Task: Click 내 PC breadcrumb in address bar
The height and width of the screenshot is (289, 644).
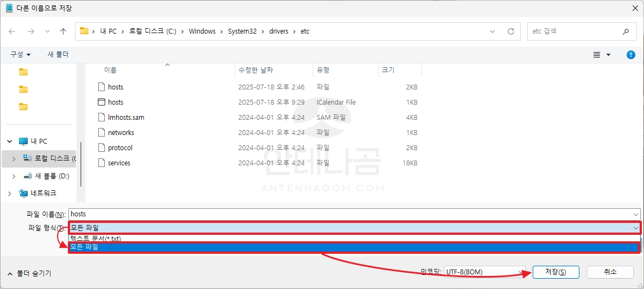Action: tap(109, 31)
